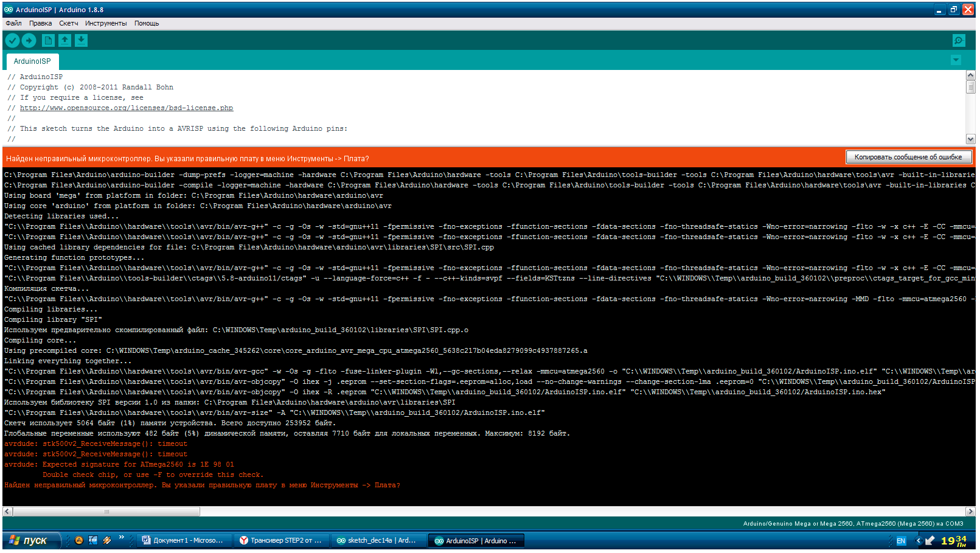
Task: Switch to Документ1 Microsoft Word taskbar item
Action: [184, 540]
